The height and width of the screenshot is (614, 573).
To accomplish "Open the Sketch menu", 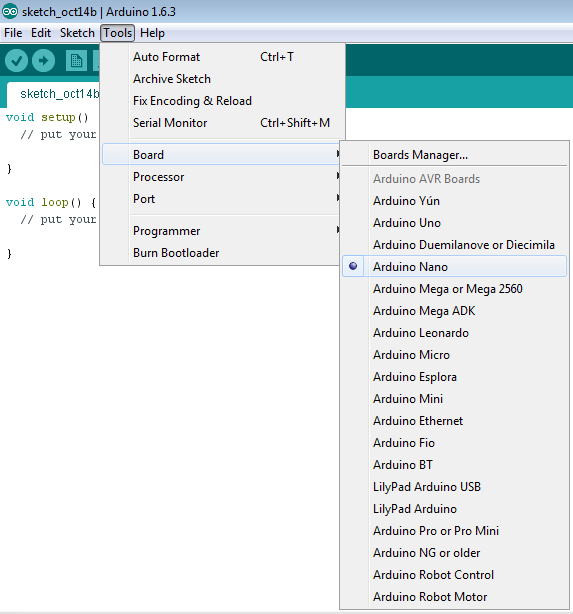I will point(77,33).
